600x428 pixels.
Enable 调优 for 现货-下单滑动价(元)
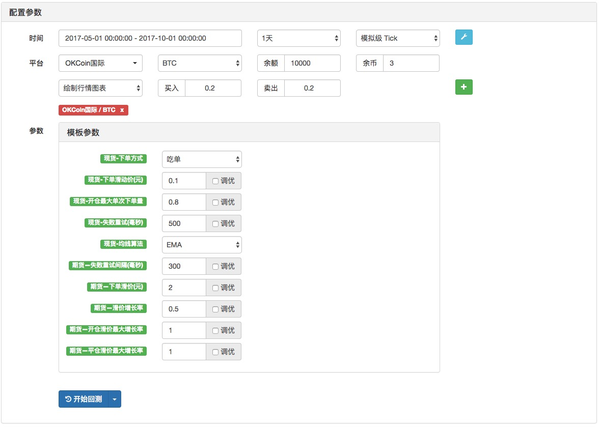214,181
